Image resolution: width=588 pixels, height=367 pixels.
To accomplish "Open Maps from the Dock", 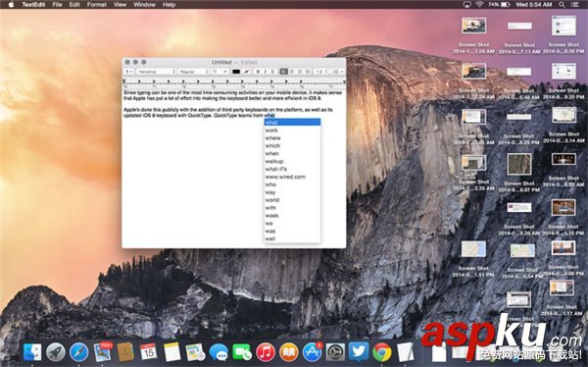I will point(195,352).
